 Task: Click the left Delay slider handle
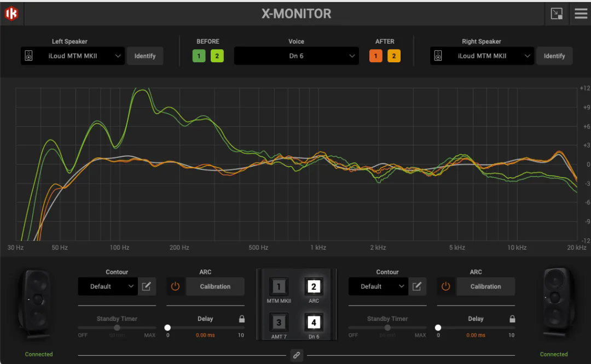[168, 327]
